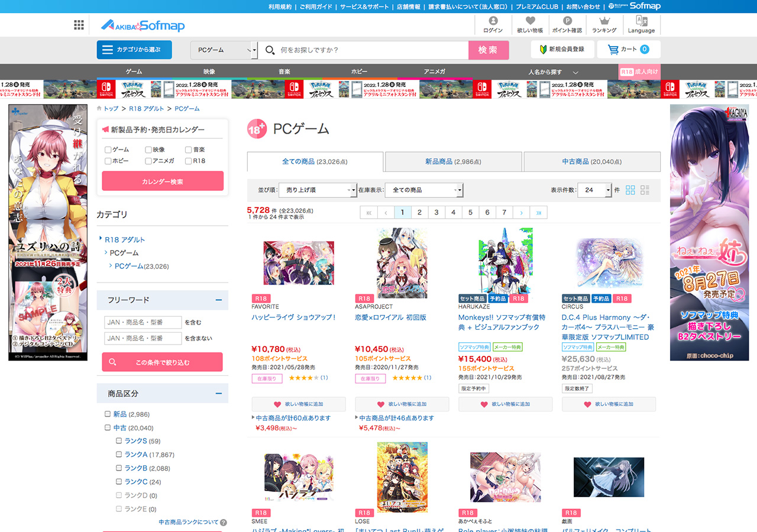Open the 売り上げ順 sort dropdown
This screenshot has height=532, width=757.
coord(317,190)
